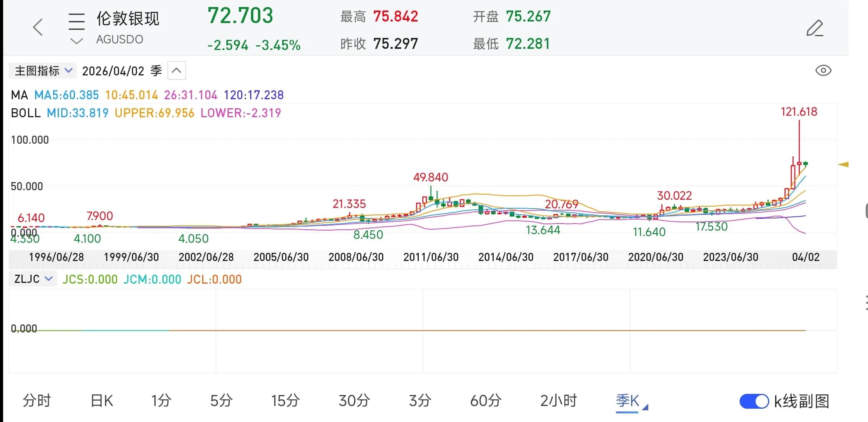Switch to the 日K tab
This screenshot has width=868, height=422.
pos(101,401)
